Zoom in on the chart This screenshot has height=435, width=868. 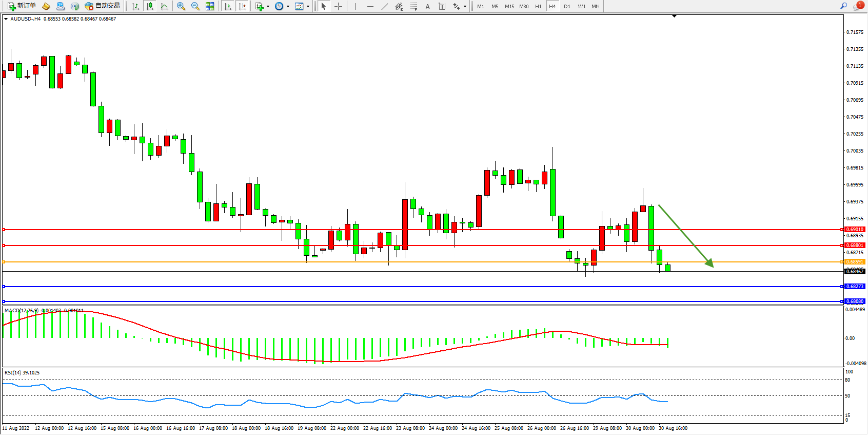pos(181,6)
